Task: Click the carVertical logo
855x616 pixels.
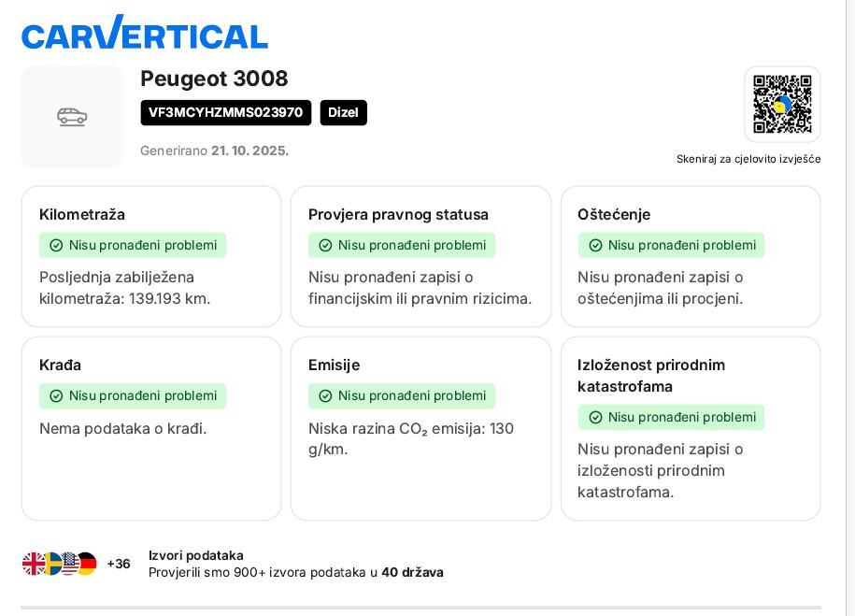Action: (145, 34)
